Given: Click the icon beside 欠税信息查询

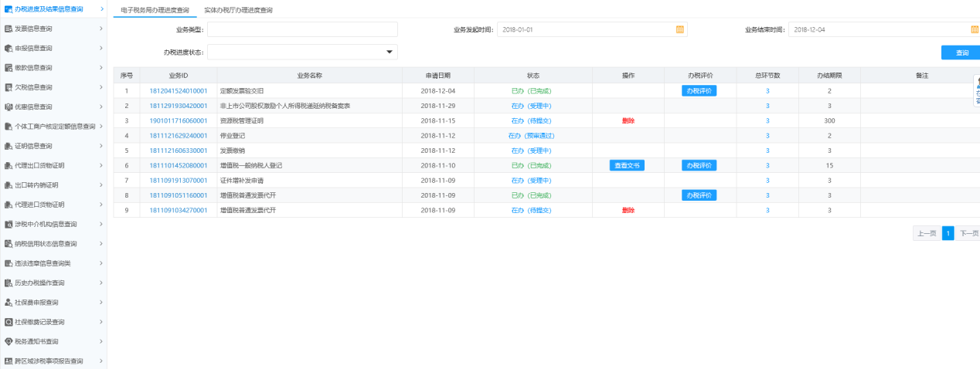Looking at the screenshot, I should pos(9,87).
